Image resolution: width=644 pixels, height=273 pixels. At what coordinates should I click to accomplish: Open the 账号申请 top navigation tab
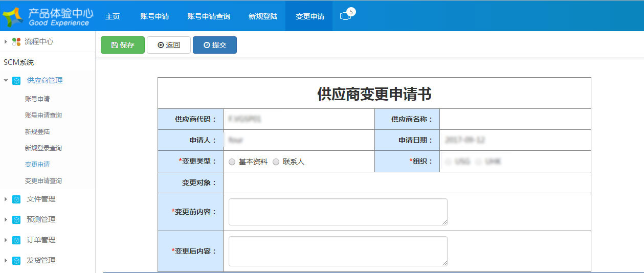click(154, 16)
